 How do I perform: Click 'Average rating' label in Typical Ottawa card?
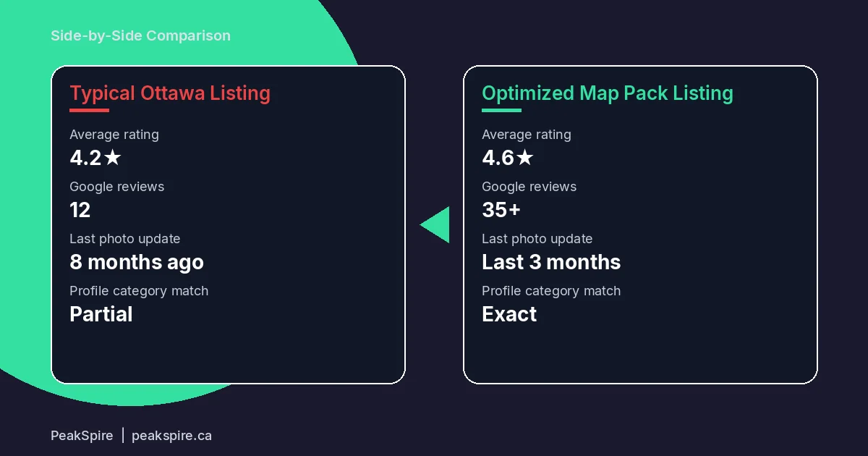(x=114, y=135)
